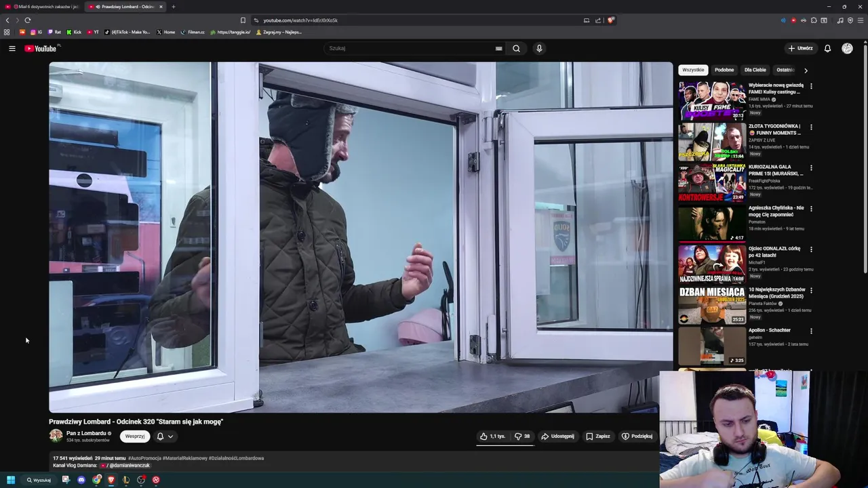Open the 'Ojciec ODNALAZŁ córkę' video thumbnail
This screenshot has width=868, height=488.
[712, 264]
